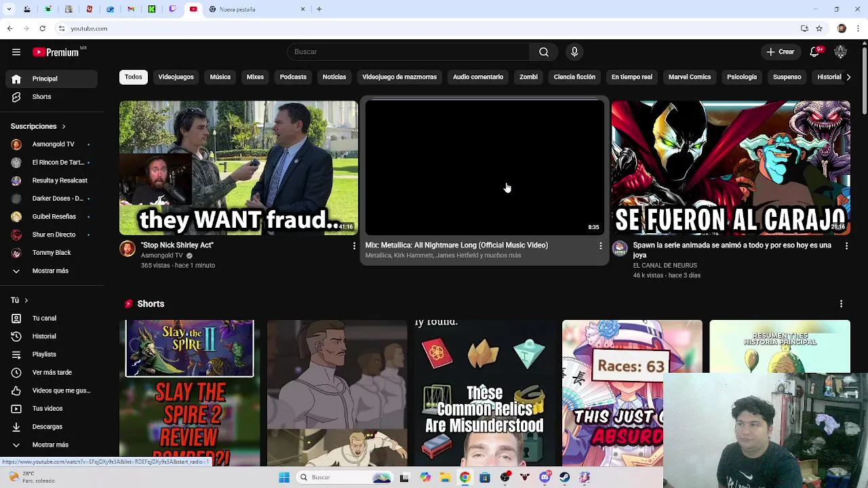Open Tu canal in sidebar

52,318
